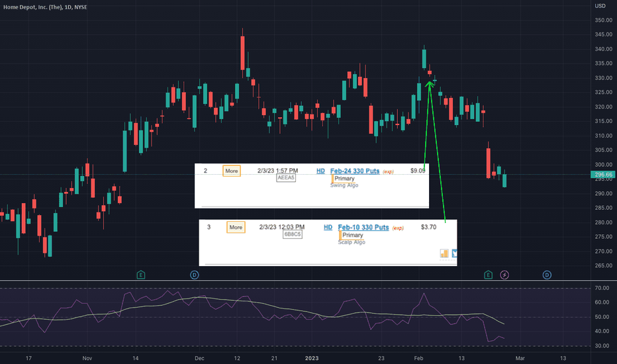Click row number 2 in the options list
Image resolution: width=617 pixels, height=364 pixels.
click(205, 171)
